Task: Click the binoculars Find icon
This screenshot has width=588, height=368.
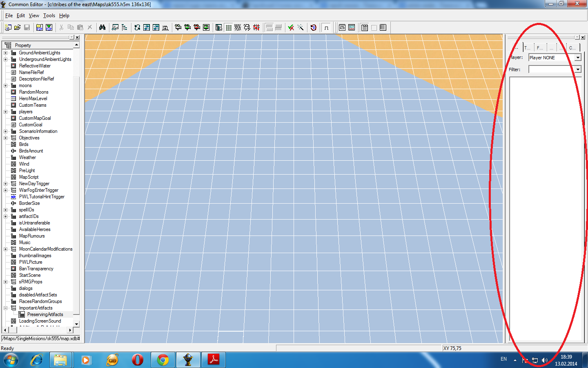Action: pyautogui.click(x=102, y=27)
